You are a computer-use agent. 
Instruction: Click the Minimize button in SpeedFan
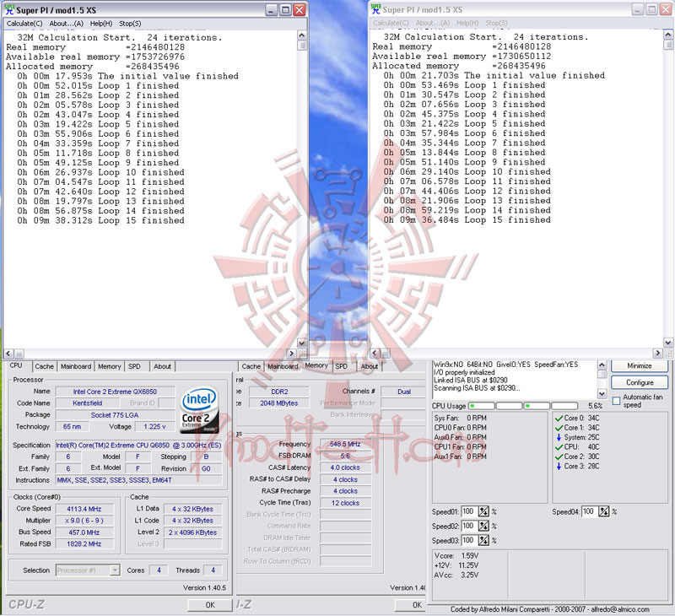tap(640, 366)
